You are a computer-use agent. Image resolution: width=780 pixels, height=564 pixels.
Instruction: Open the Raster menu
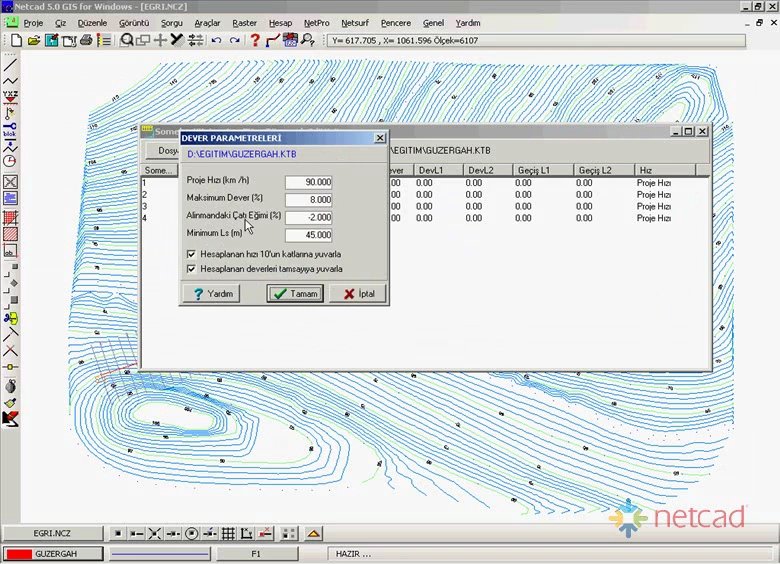[244, 23]
